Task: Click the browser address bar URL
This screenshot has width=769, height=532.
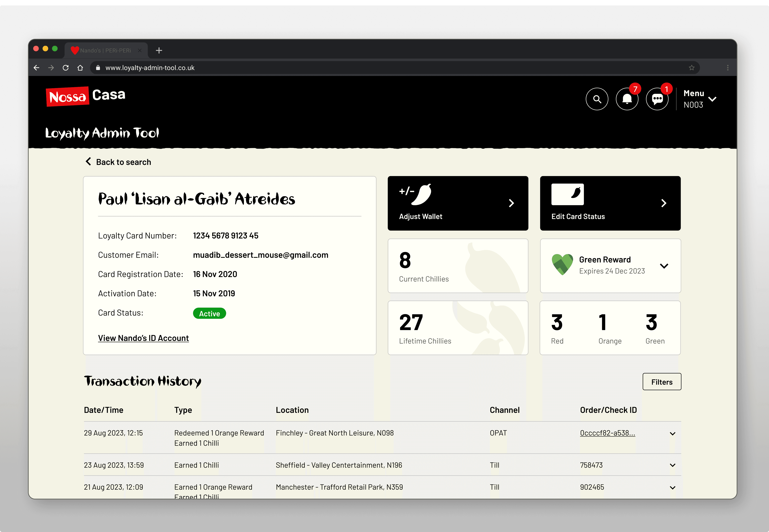Action: [x=150, y=68]
